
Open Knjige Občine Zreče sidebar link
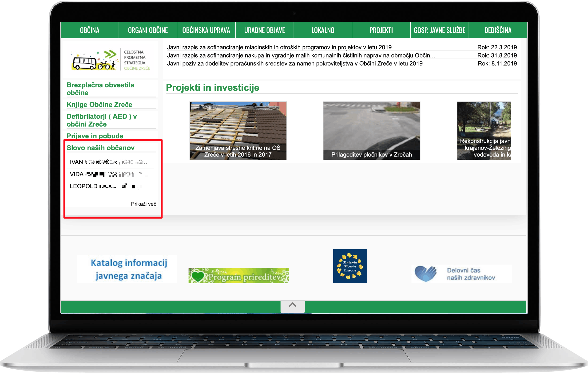[99, 104]
